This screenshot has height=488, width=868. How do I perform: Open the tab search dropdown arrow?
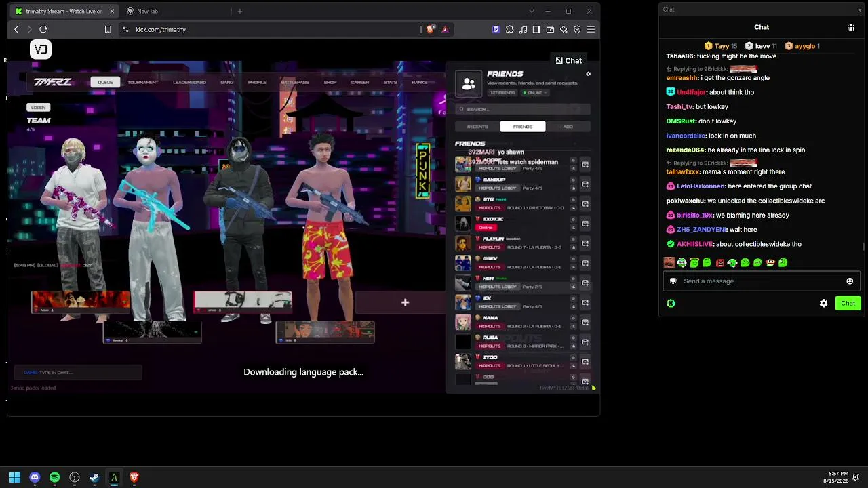coord(530,11)
